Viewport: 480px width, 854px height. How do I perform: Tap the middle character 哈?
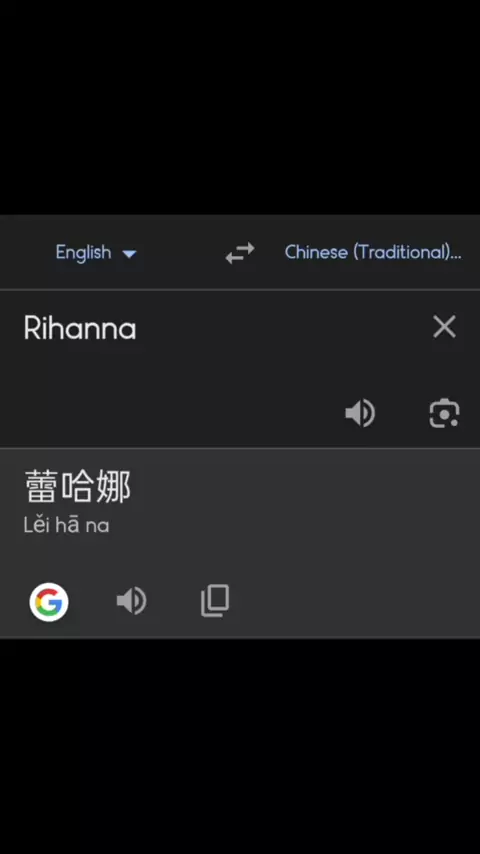78,487
